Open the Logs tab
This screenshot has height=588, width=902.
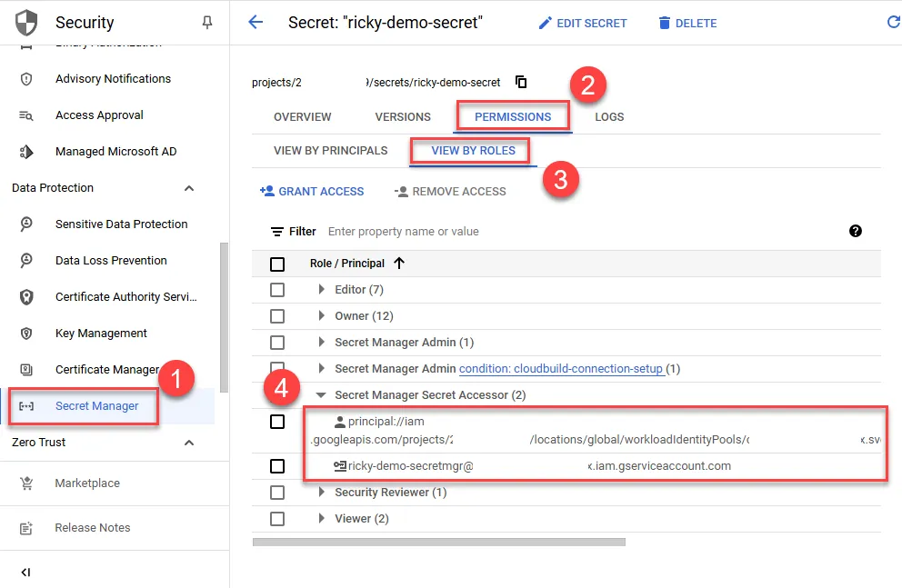(x=609, y=117)
